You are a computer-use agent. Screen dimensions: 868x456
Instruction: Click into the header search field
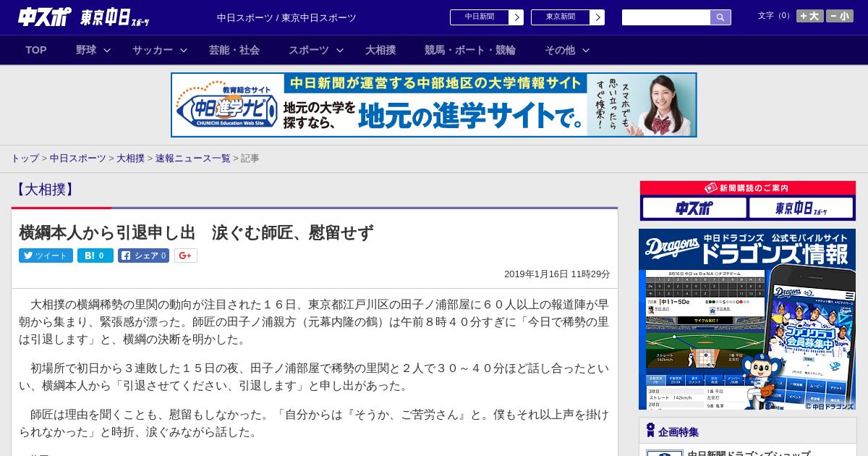(x=666, y=17)
